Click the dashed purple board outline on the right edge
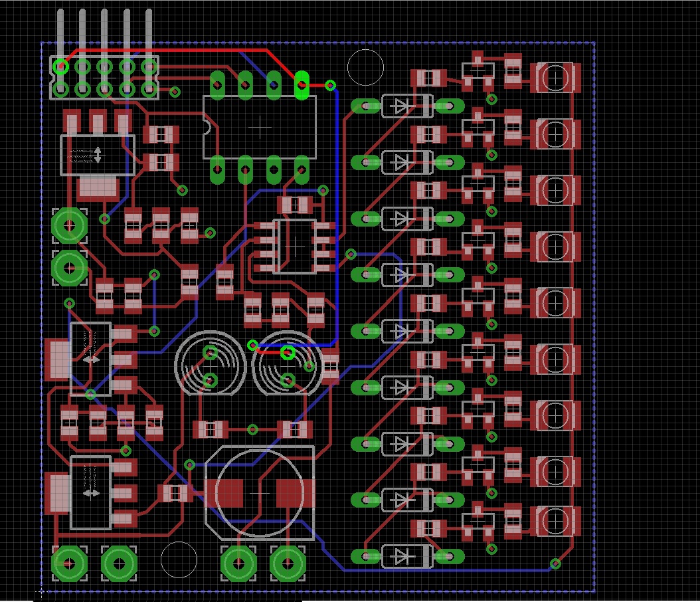This screenshot has width=700, height=602. [593, 299]
